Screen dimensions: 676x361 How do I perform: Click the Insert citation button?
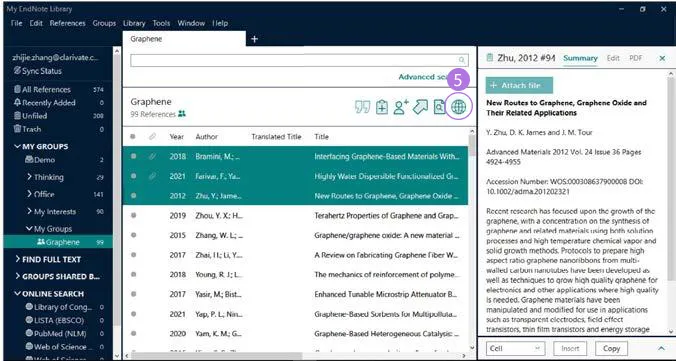pos(570,348)
